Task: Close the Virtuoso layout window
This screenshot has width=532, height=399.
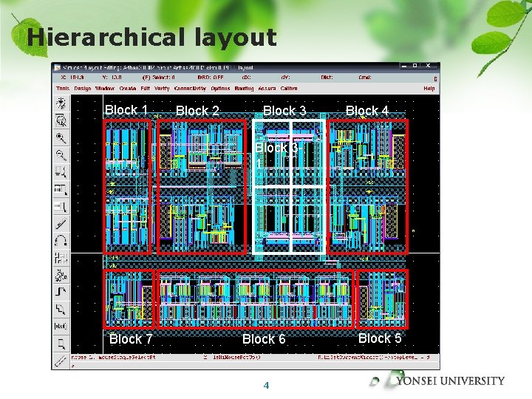Action: [x=428, y=66]
